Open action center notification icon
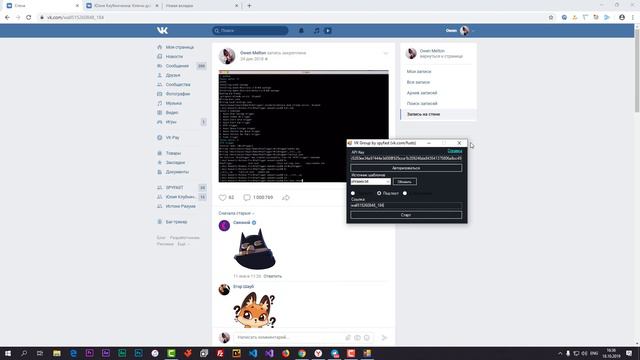 [x=629, y=353]
